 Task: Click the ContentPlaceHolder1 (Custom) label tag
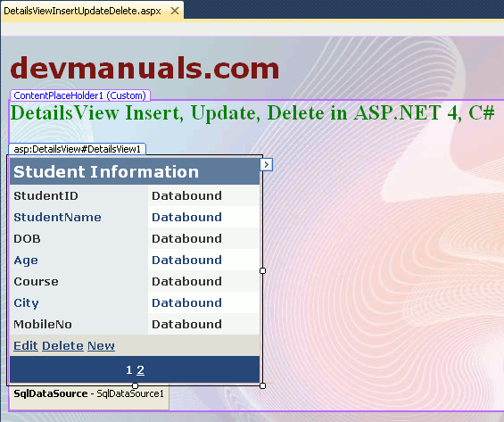[x=80, y=95]
